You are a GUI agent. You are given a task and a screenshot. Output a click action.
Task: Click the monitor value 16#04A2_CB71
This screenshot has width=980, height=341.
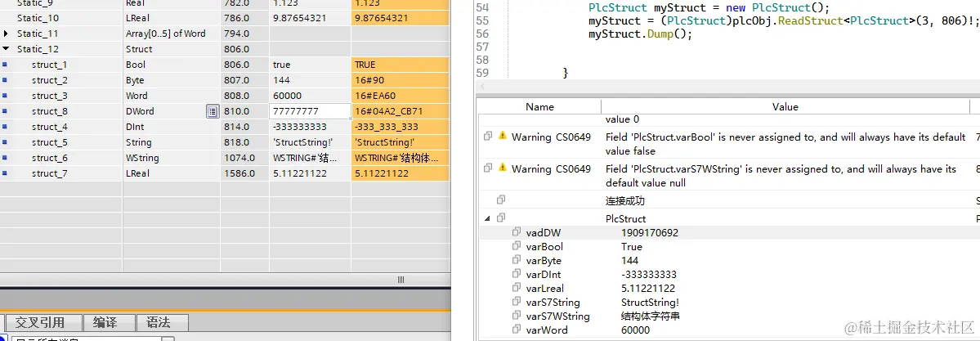[x=389, y=111]
